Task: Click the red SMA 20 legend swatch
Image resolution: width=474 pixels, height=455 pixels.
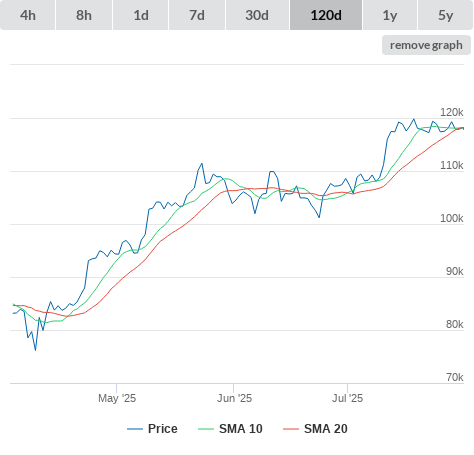Action: click(x=291, y=429)
